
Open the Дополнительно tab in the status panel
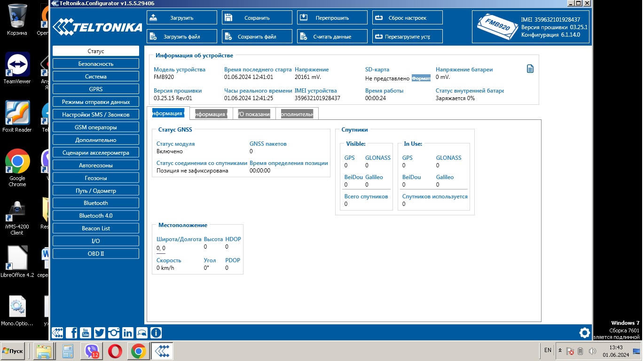[x=297, y=114]
